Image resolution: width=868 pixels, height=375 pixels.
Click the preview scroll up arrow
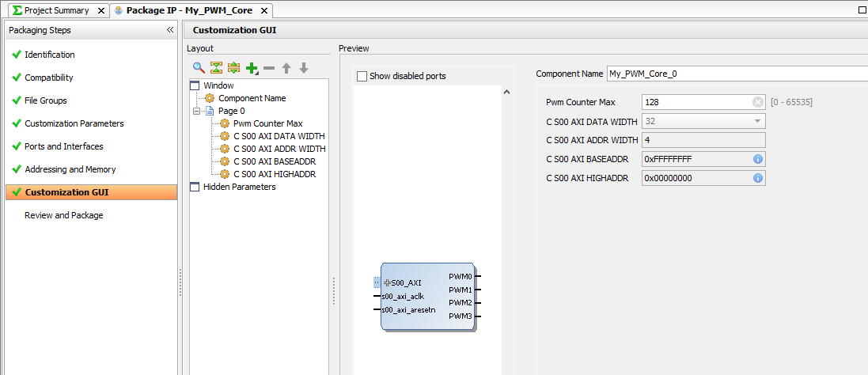pos(506,93)
